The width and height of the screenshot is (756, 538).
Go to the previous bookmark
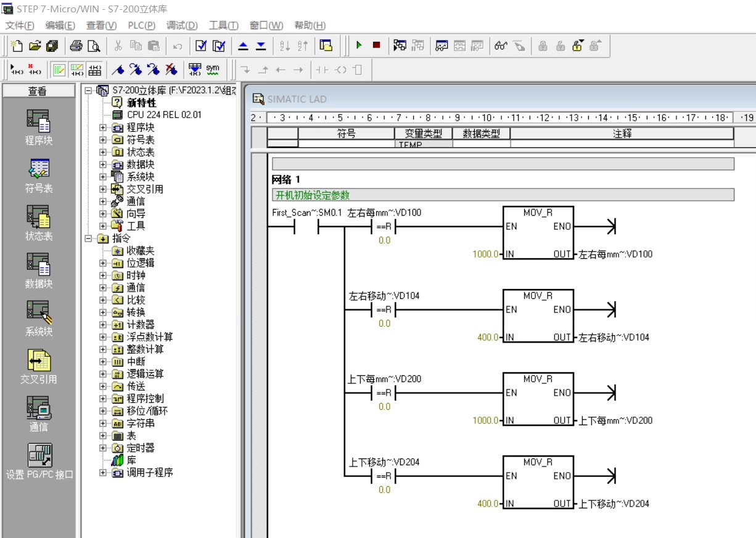[x=154, y=70]
